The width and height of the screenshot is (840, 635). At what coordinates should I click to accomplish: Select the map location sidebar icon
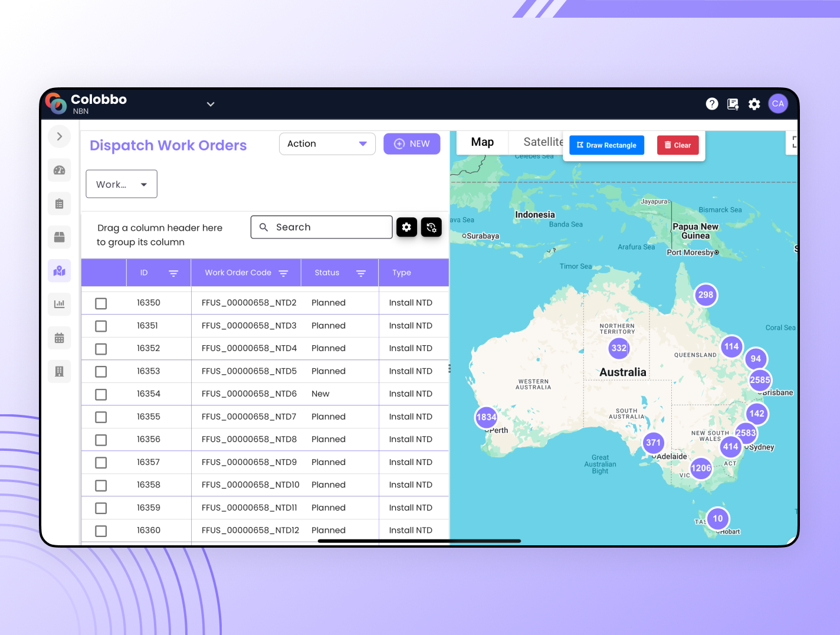tap(59, 271)
